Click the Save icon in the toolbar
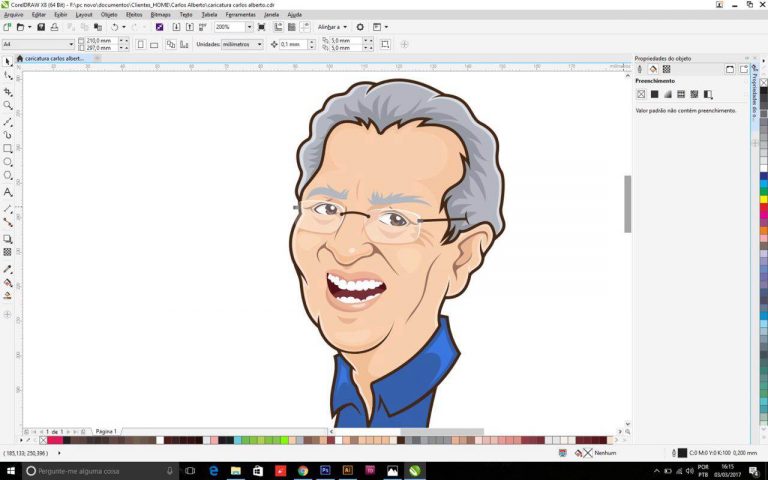The image size is (768, 480). pyautogui.click(x=41, y=27)
